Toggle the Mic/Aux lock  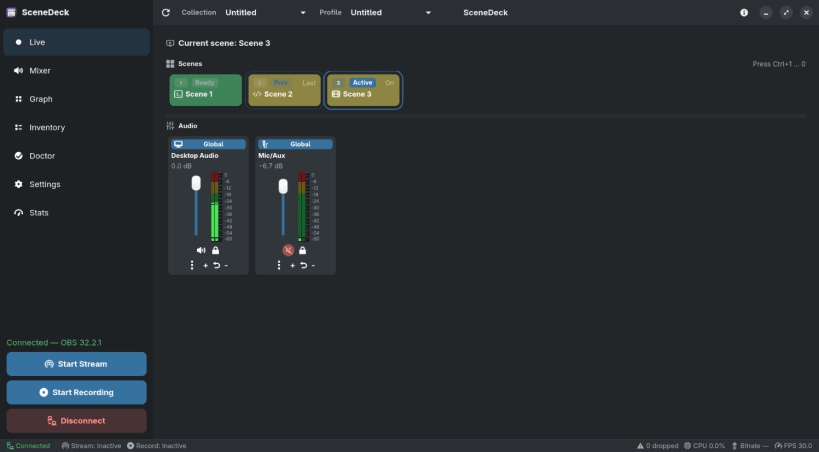click(302, 250)
